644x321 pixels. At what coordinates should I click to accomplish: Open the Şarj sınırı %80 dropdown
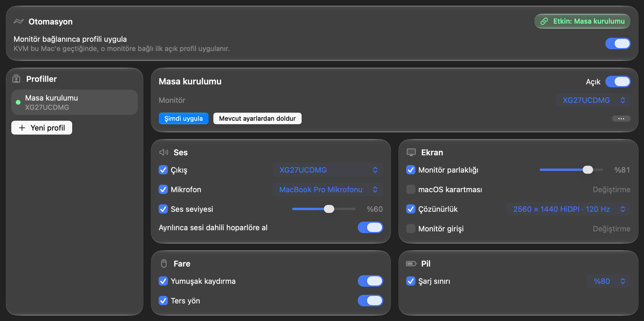(x=609, y=281)
